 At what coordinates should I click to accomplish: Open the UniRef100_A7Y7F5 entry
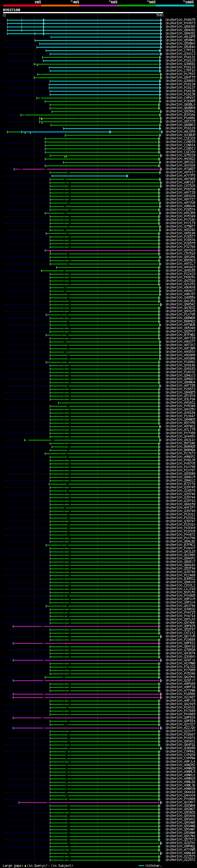point(180,176)
